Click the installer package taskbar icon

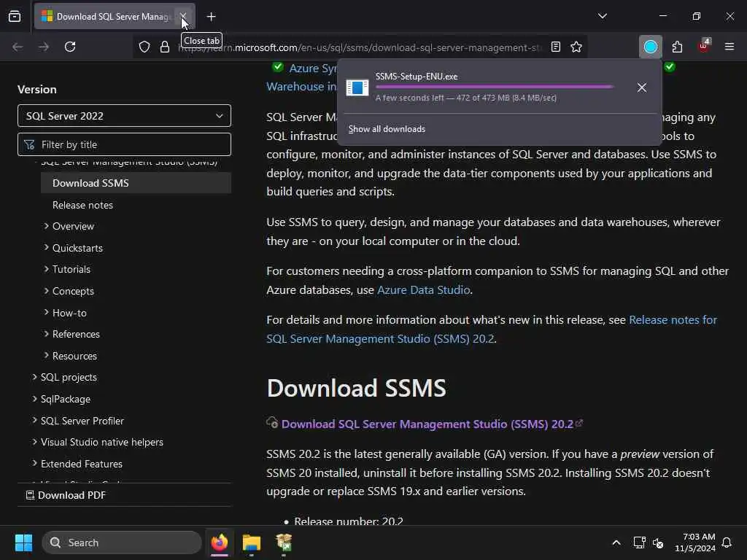pos(284,542)
